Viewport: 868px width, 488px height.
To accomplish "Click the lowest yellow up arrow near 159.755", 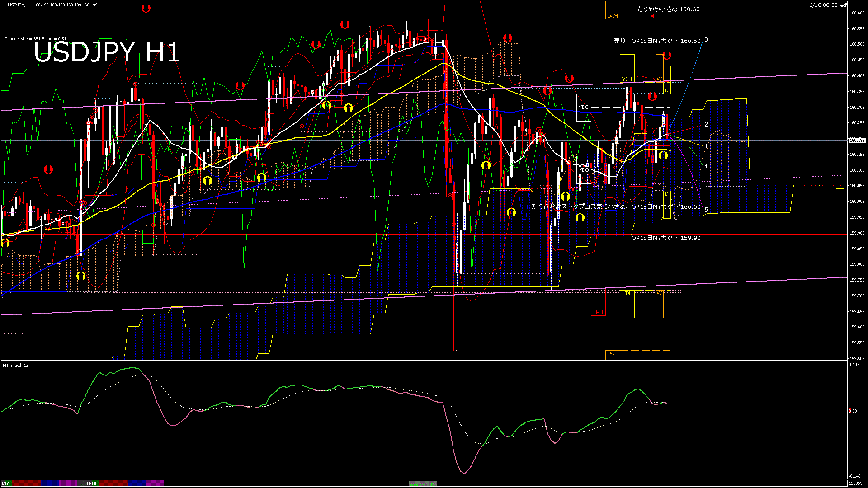I will 81,276.
